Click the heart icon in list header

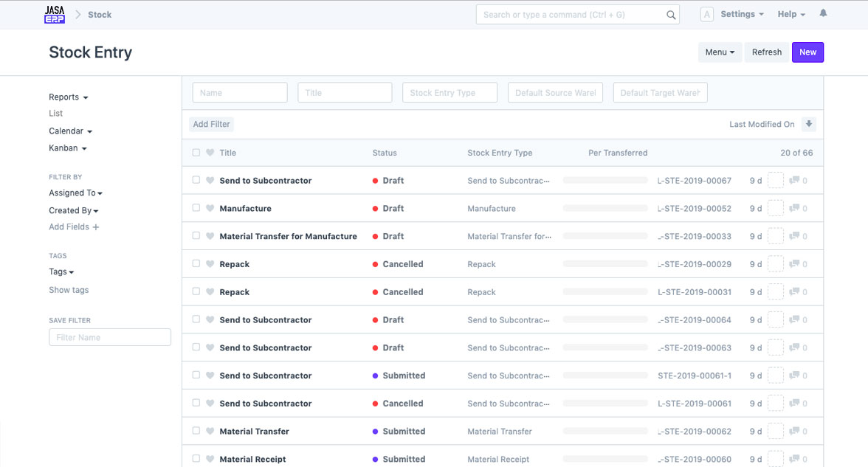click(210, 153)
